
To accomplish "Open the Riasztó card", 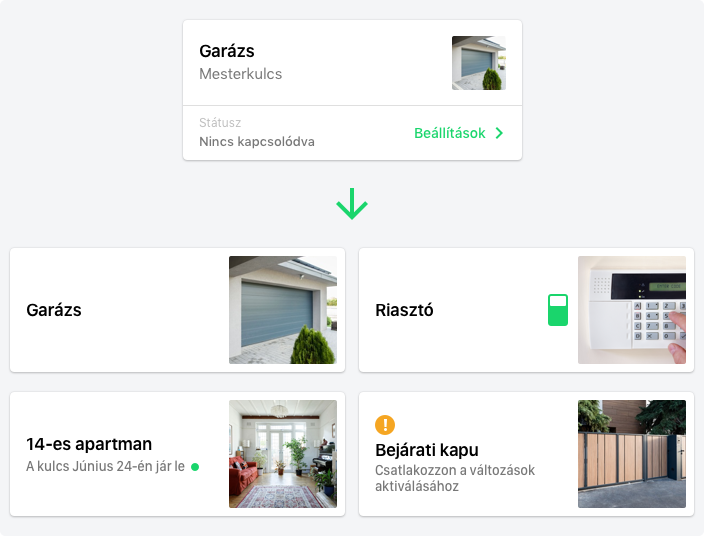I will click(526, 310).
